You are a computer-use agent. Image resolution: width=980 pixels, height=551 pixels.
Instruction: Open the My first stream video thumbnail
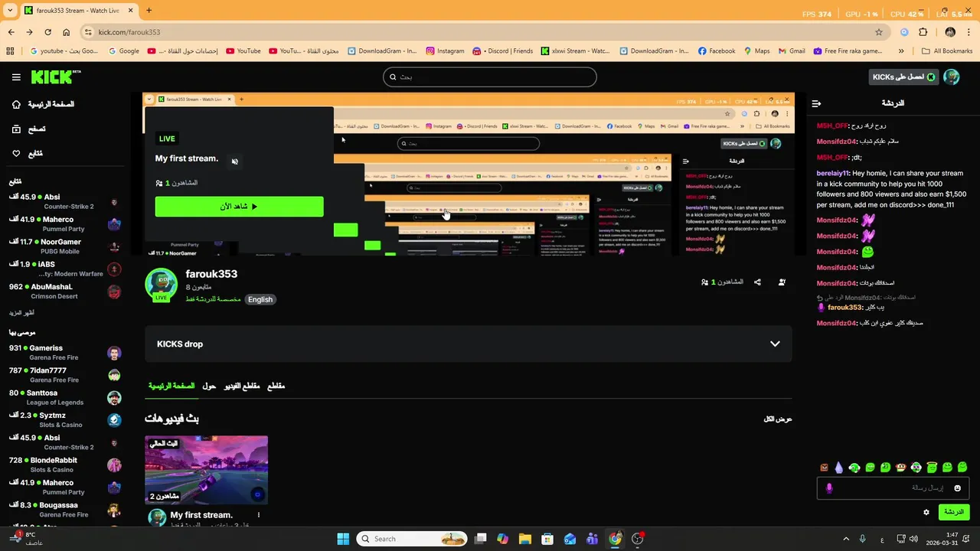tap(206, 470)
